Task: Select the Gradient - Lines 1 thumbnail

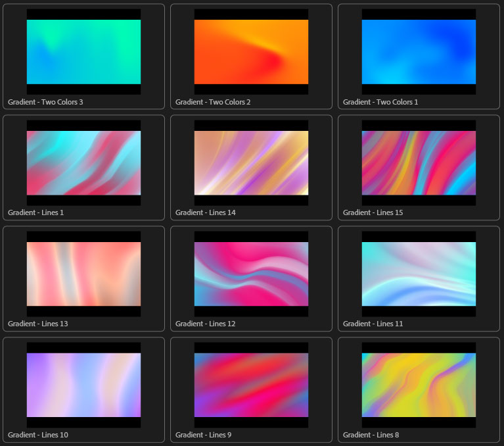Action: [83, 163]
